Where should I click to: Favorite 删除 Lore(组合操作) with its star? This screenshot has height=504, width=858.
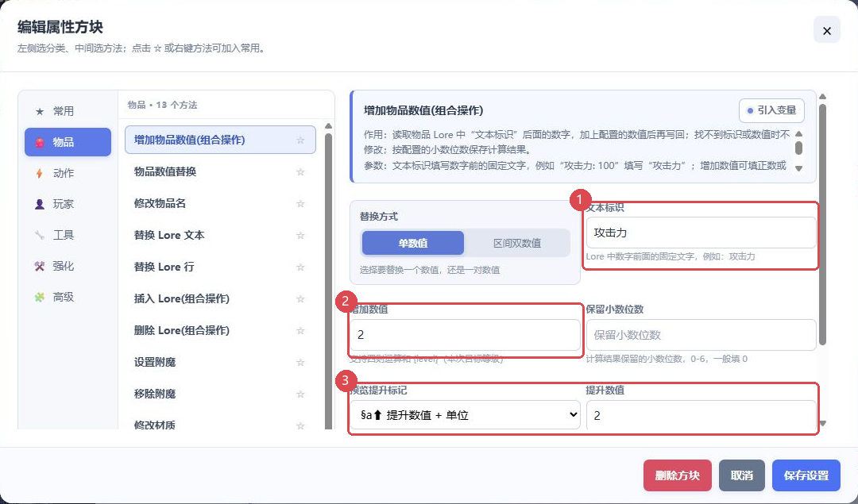(300, 330)
